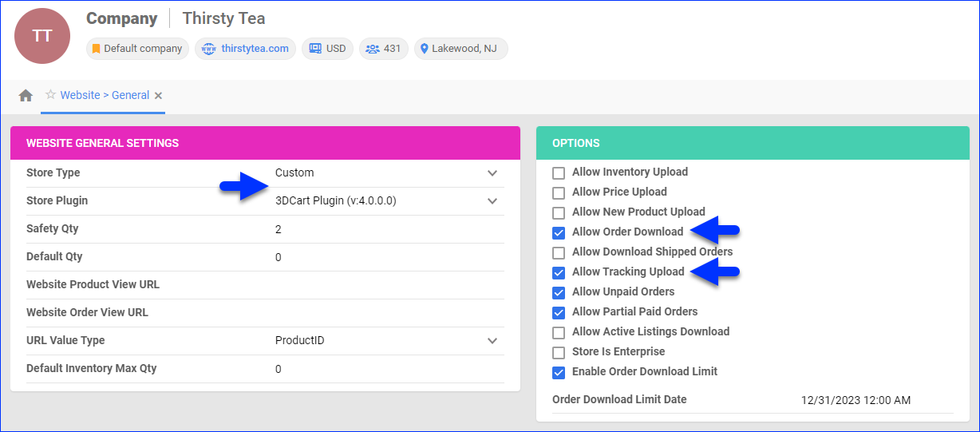
Task: Enable Allow Inventory Upload checkbox
Action: pos(559,172)
